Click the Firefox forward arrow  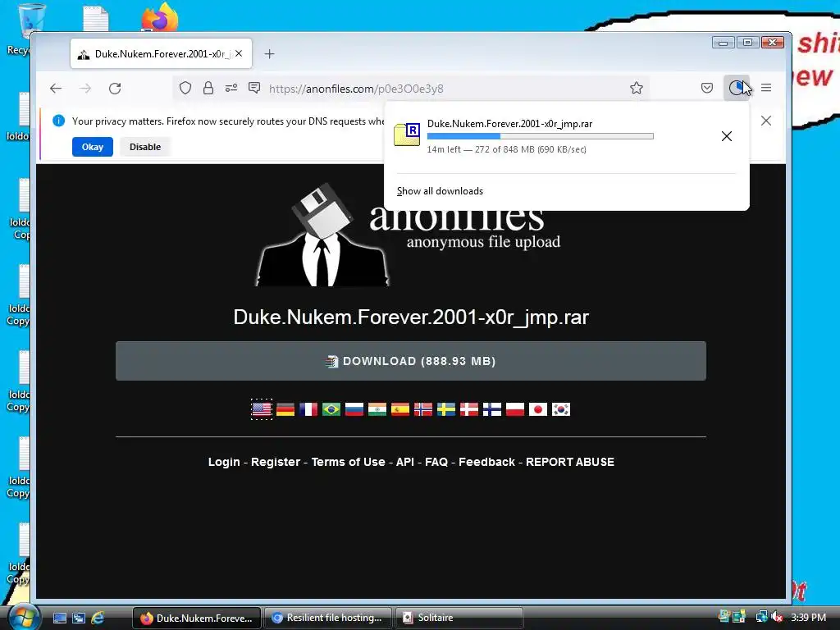(85, 89)
